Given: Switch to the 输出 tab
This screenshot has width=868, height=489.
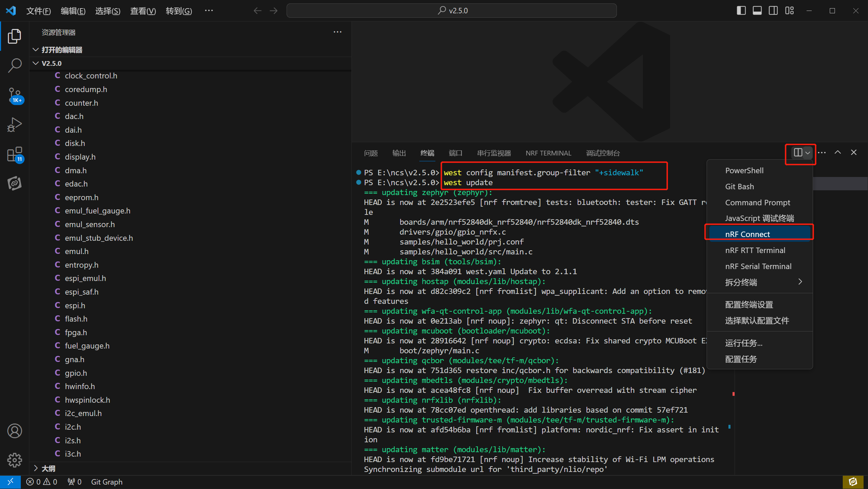Looking at the screenshot, I should point(399,153).
